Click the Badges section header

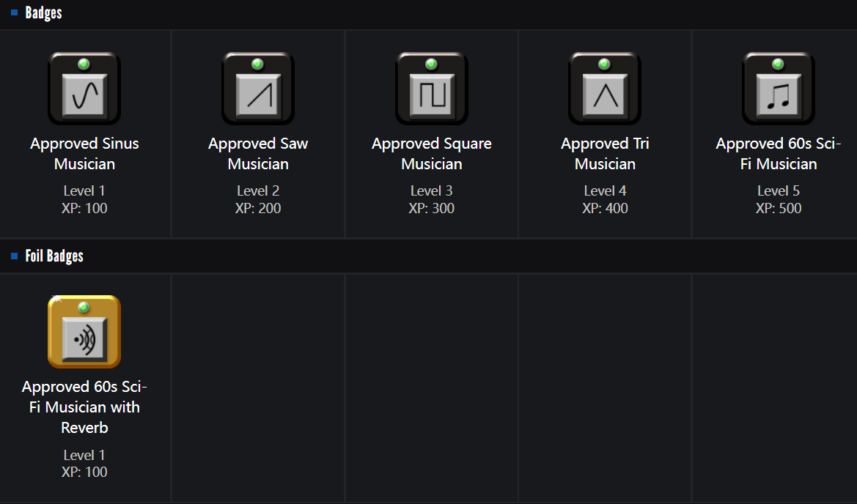43,13
